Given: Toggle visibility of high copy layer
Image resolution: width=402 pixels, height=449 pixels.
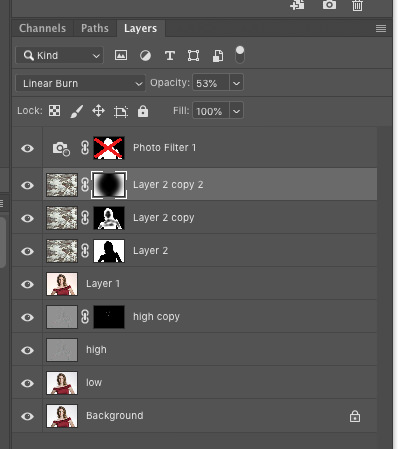Looking at the screenshot, I should (x=27, y=317).
